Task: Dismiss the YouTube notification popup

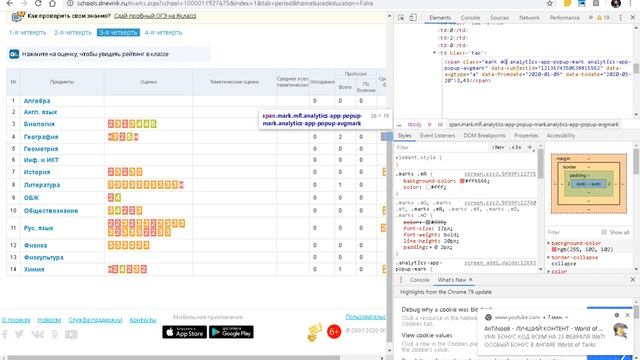Action: [627, 315]
